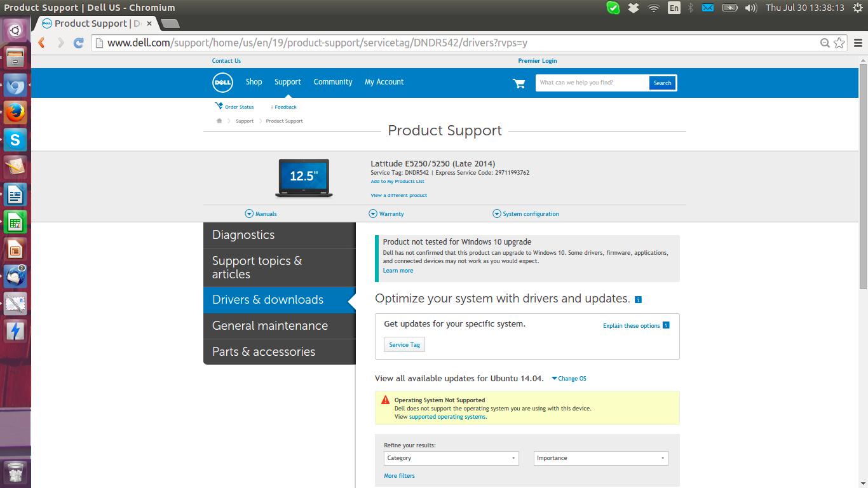Open Parts & accessories section

280,352
